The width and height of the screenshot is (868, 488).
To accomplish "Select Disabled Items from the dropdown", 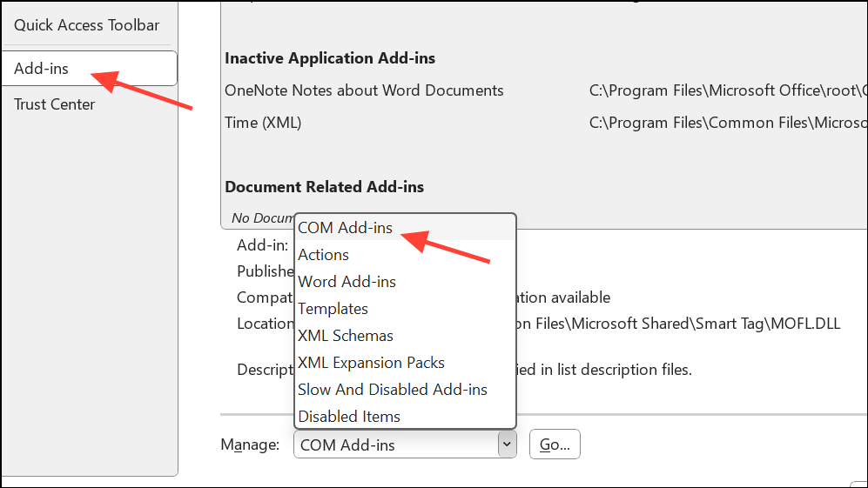I will click(349, 417).
